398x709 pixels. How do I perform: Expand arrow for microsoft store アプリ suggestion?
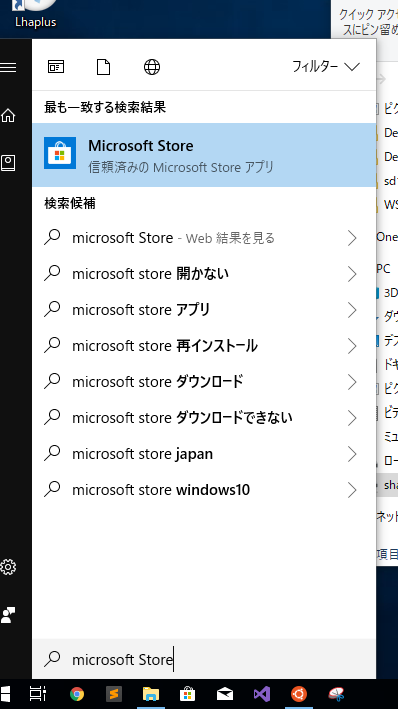[x=352, y=310]
